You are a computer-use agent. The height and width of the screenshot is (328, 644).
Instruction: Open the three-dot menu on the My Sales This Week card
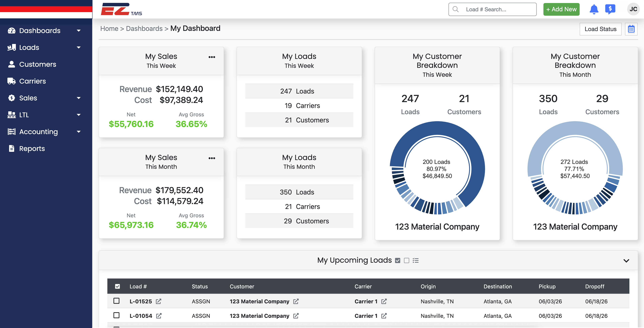point(212,57)
